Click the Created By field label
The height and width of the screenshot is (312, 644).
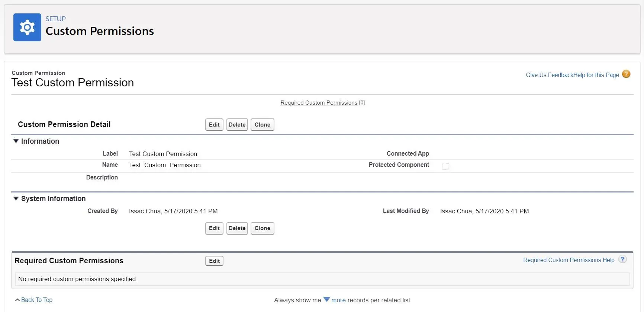103,211
